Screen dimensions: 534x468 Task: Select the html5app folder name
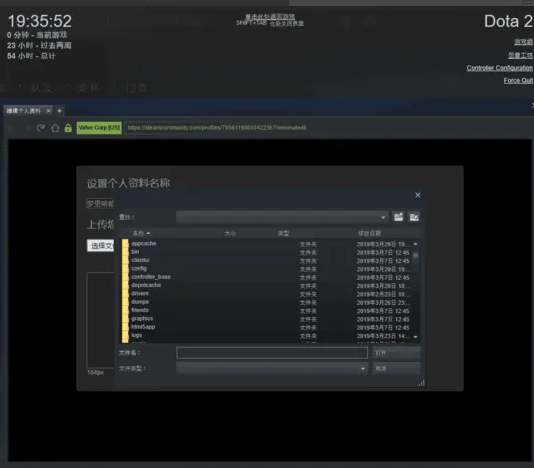[143, 327]
